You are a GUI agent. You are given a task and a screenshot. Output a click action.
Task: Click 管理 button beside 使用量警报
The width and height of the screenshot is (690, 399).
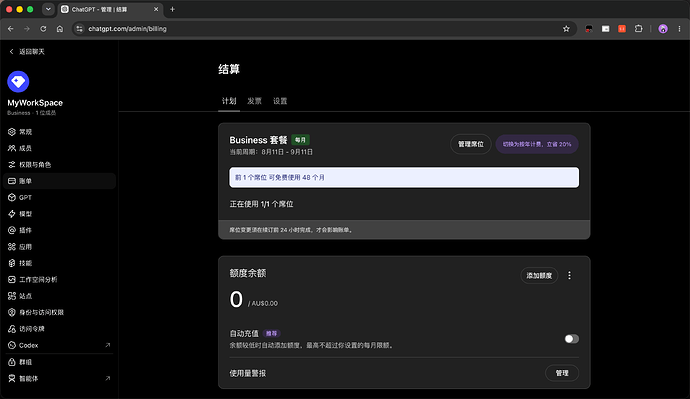562,373
